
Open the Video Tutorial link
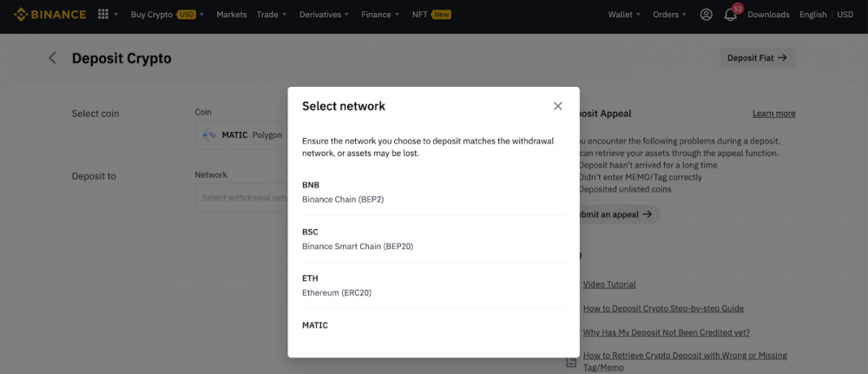[609, 285]
